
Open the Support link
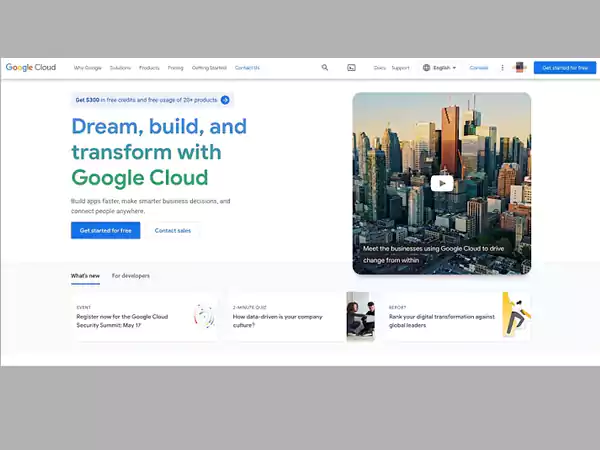(x=400, y=68)
